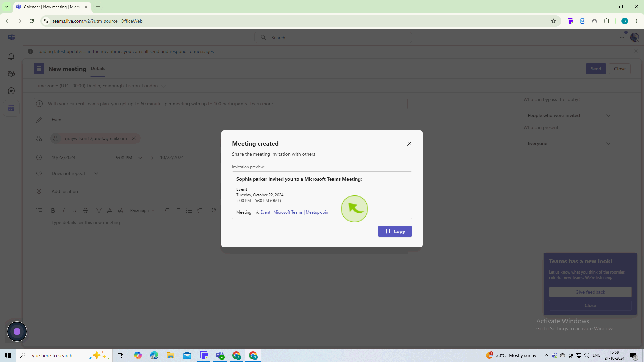Click the Event meeting link
The width and height of the screenshot is (644, 362).
294,212
